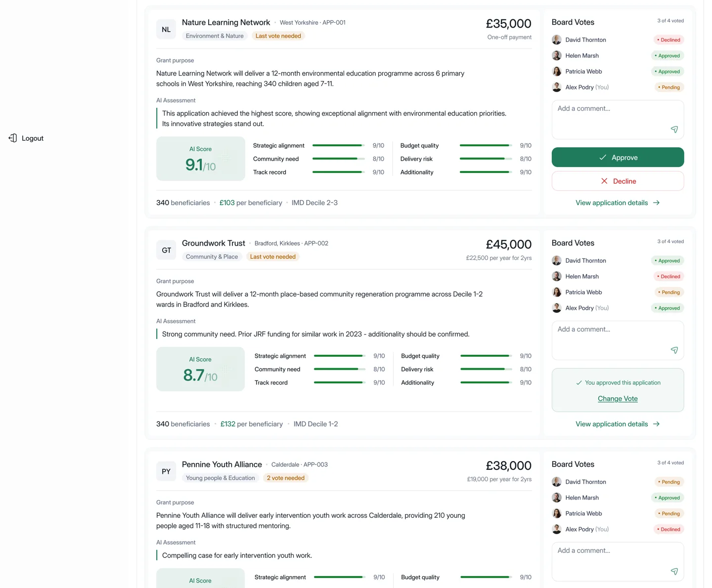Send comment icon on Nature Learning Network card
The width and height of the screenshot is (712, 588).
674,129
